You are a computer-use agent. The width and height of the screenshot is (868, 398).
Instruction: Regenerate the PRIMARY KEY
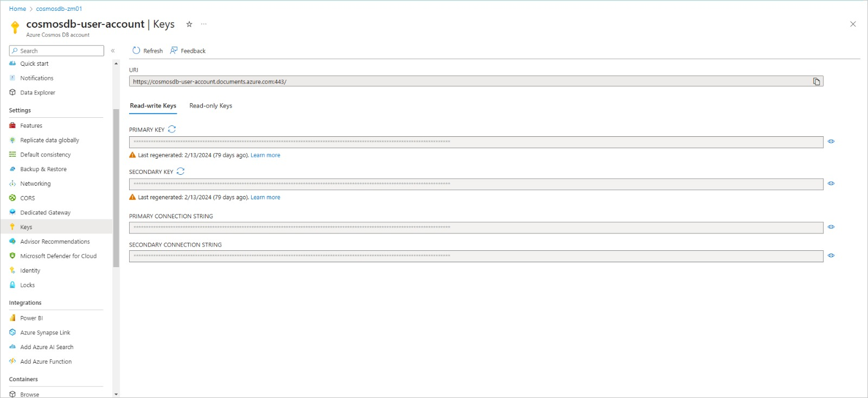pyautogui.click(x=172, y=129)
